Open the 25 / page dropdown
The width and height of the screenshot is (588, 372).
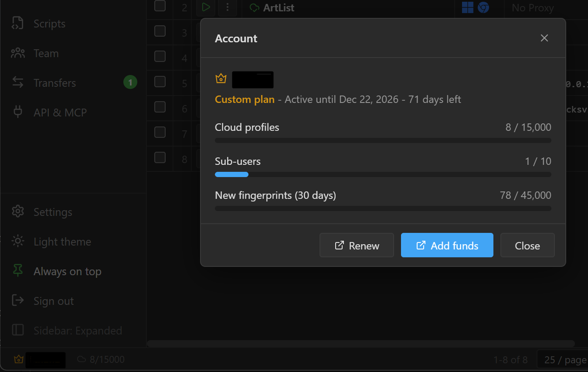tap(563, 360)
